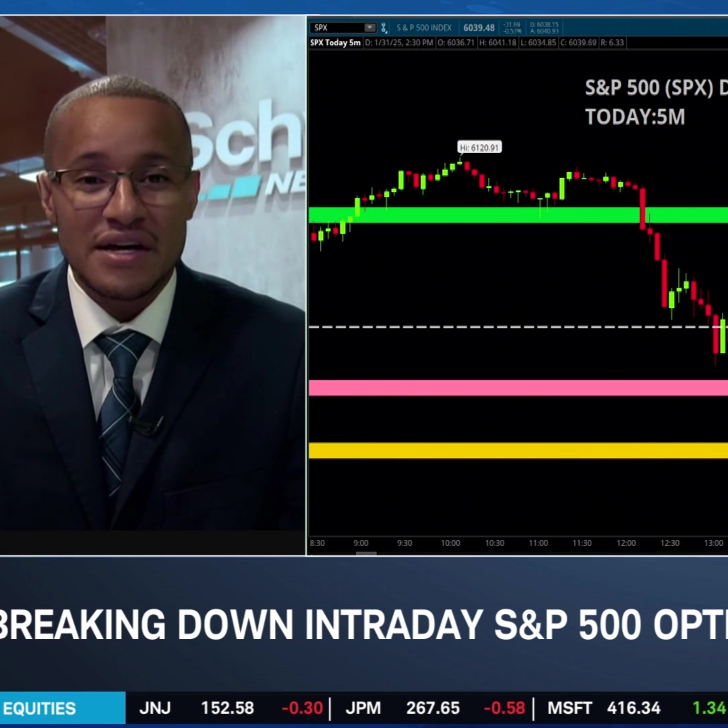Click the close value C: 6039.69

point(579,42)
